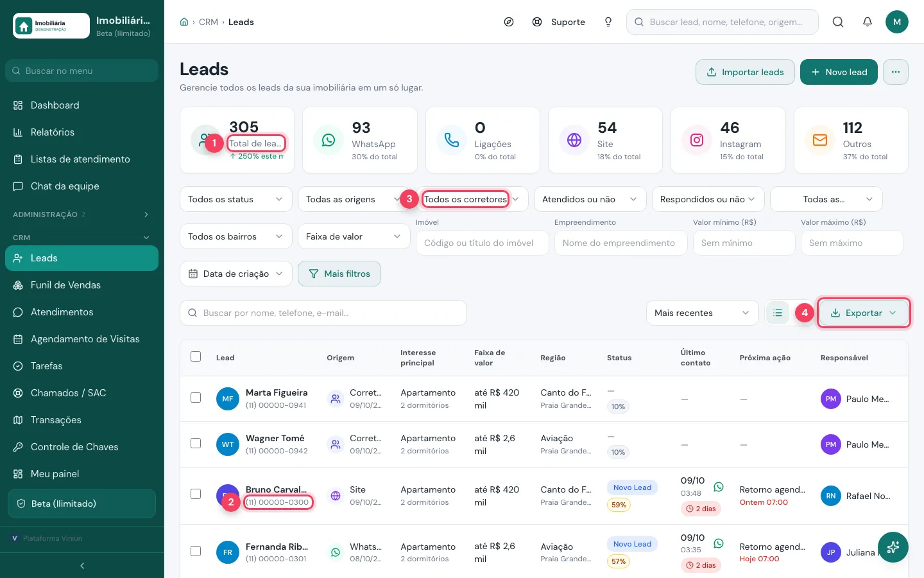
Task: Open the Todos os status dropdown
Action: click(x=236, y=199)
